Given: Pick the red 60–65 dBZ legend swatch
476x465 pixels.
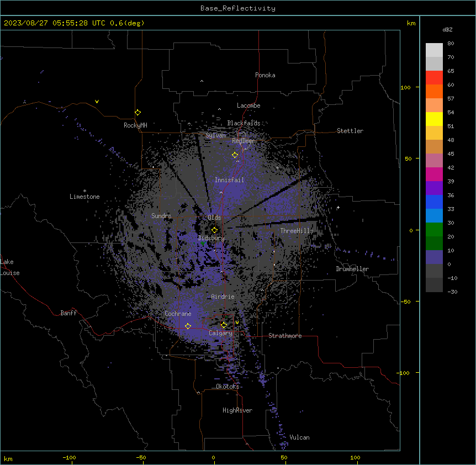Looking at the screenshot, I should pos(434,78).
